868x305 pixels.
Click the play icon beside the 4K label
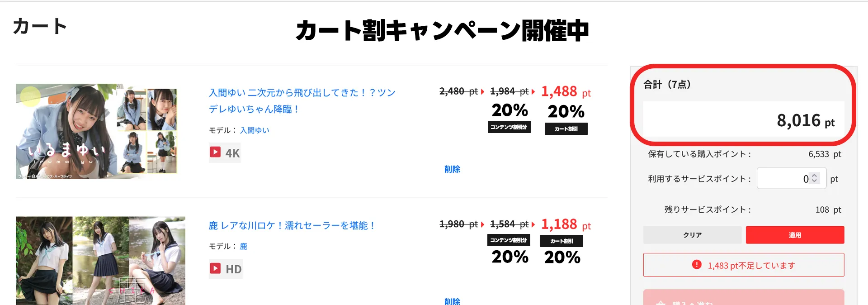coord(215,152)
